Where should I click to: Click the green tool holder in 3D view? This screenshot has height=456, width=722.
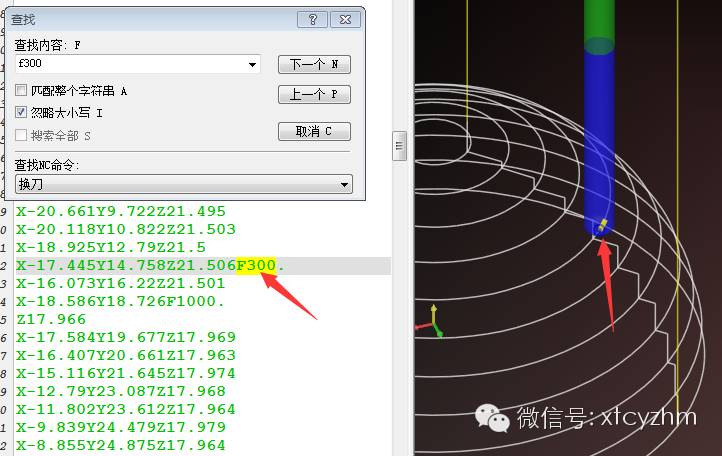(599, 24)
